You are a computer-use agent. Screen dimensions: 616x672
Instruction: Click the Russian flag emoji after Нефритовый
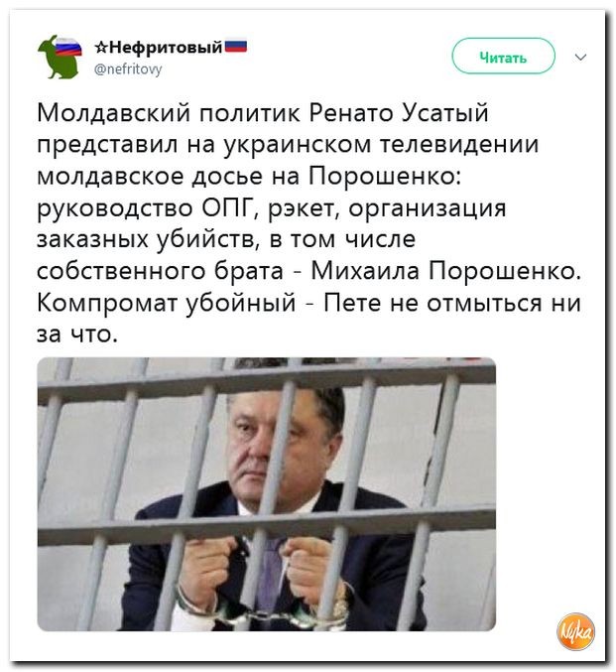236,47
